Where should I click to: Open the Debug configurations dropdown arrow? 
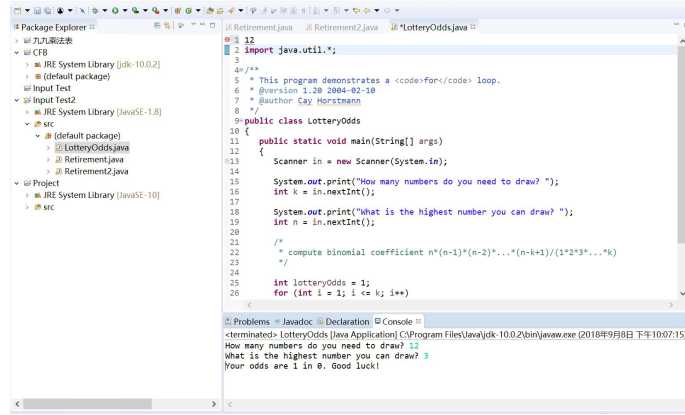coord(105,10)
